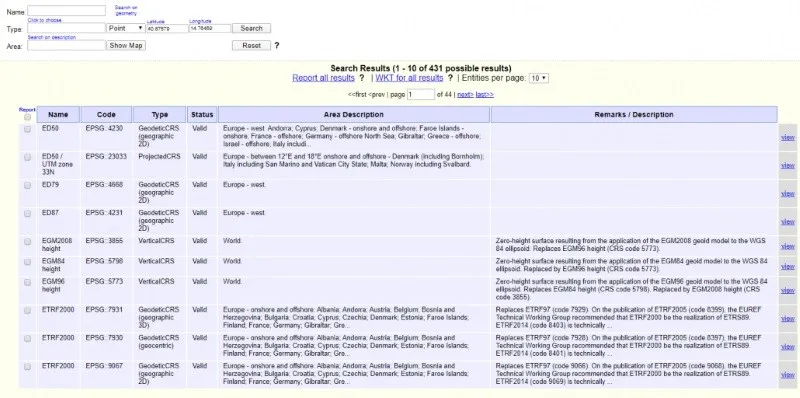This screenshot has width=800, height=398.
Task: Check the box for ETRF2000 EPSG::7930 row
Action: (28, 338)
